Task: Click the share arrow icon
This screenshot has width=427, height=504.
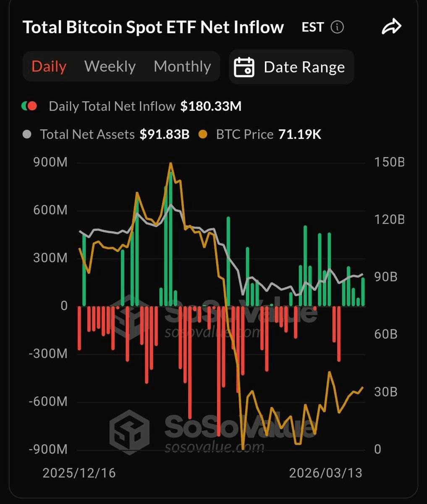Action: [391, 28]
